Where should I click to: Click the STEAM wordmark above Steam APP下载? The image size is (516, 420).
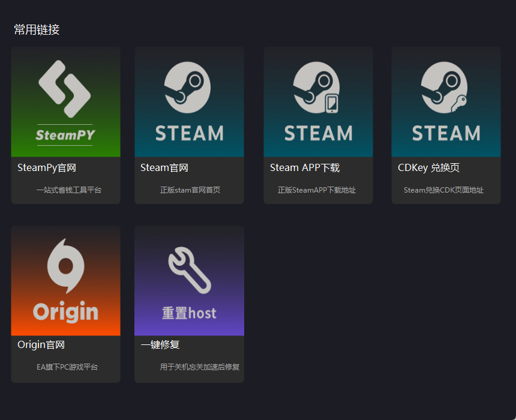click(x=319, y=133)
